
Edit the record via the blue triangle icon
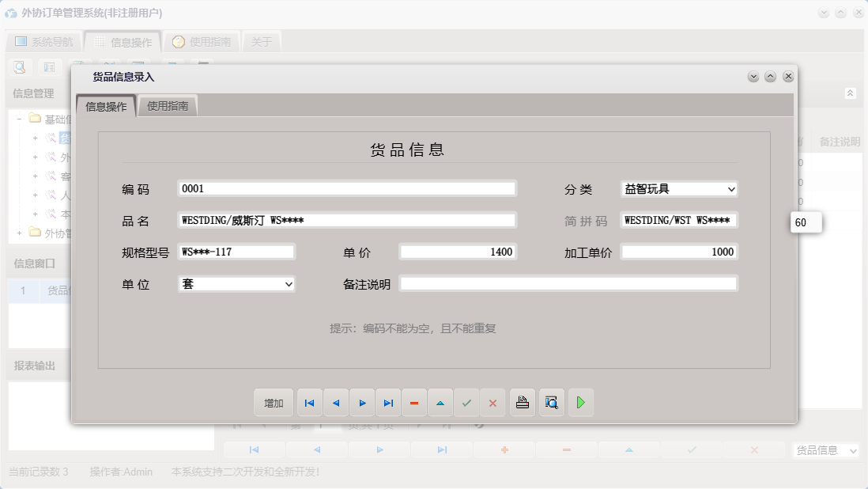(x=440, y=403)
